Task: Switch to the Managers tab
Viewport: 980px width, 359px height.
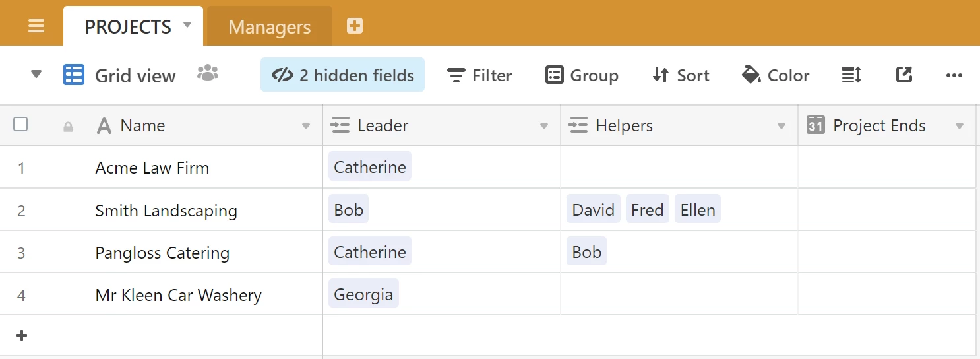Action: 269,27
